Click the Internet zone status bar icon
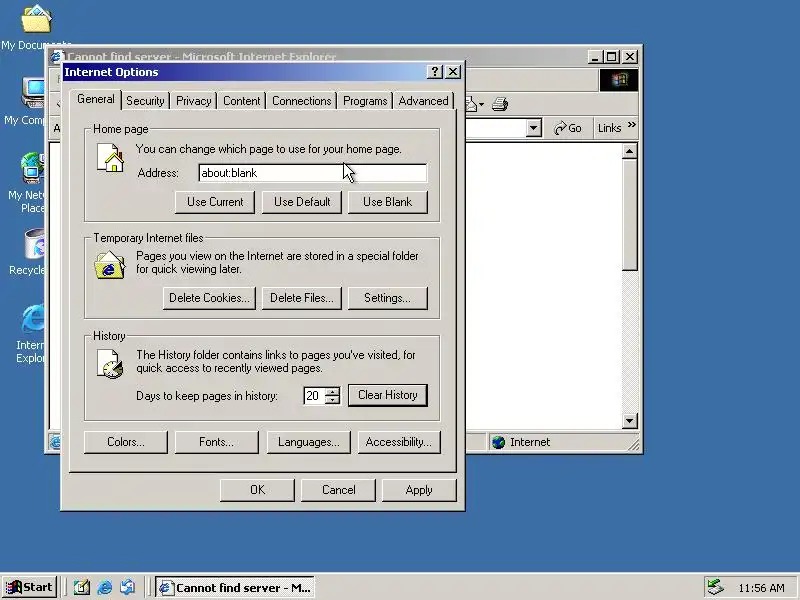This screenshot has width=800, height=600. pyautogui.click(x=498, y=442)
